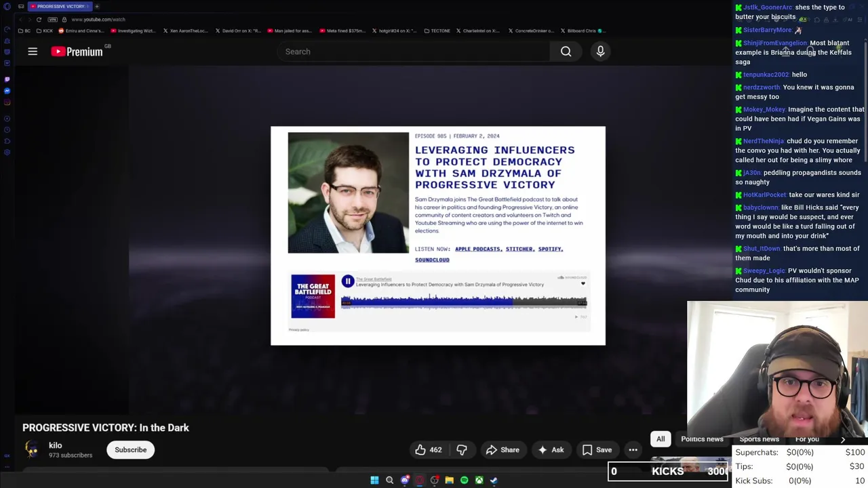Select the Politics news filter chip

tap(702, 439)
